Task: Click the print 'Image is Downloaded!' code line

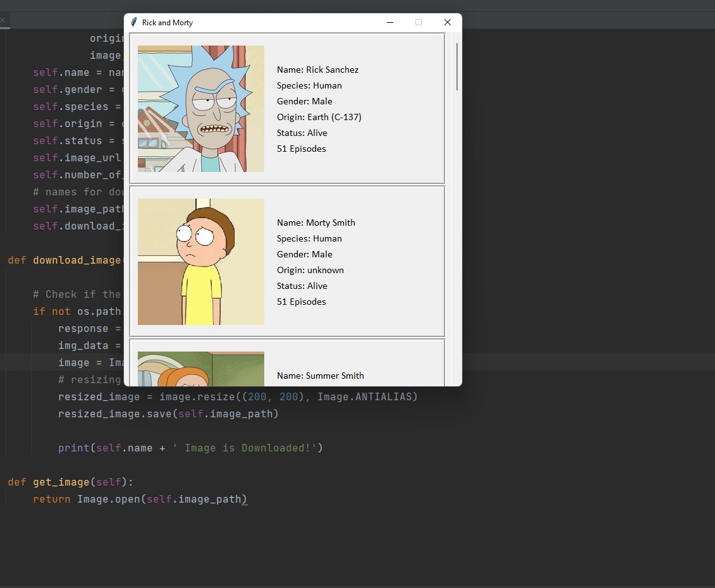Action: [190, 448]
